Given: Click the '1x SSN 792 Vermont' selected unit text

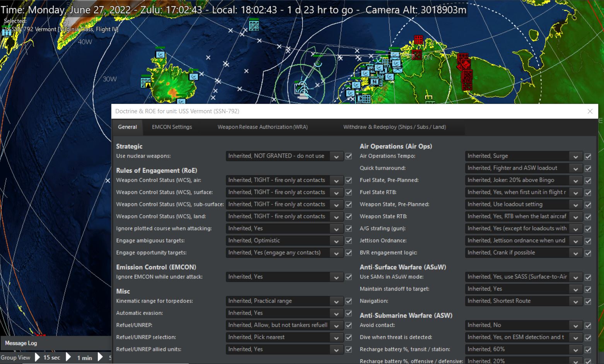Looking at the screenshot, I should pyautogui.click(x=62, y=29).
